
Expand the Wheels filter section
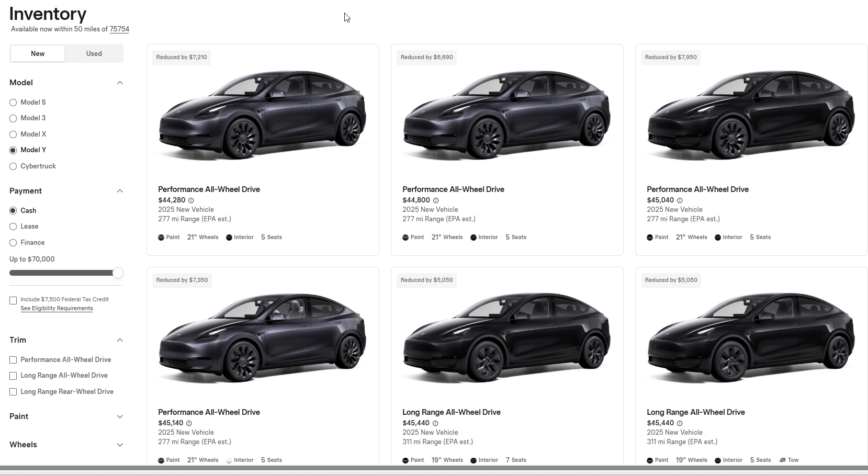tap(120, 445)
